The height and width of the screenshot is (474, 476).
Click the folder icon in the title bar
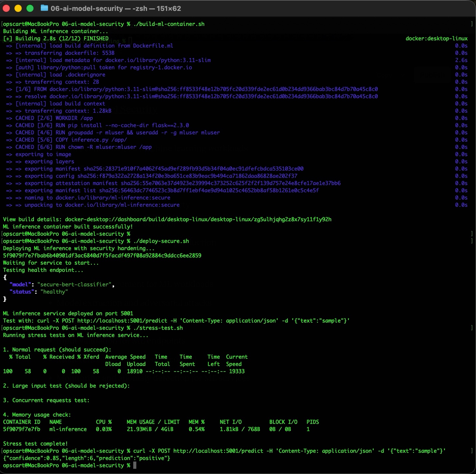(44, 8)
